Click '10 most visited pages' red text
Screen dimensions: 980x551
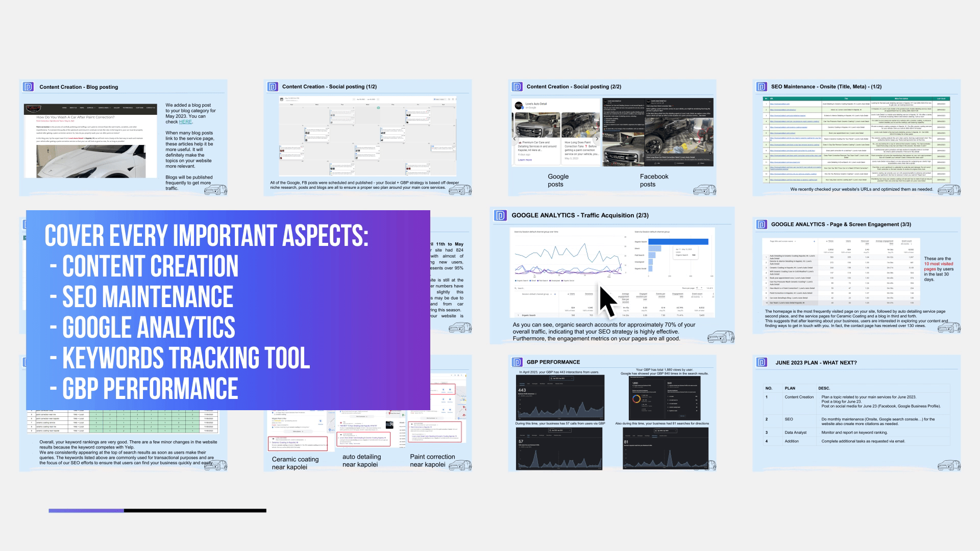[938, 266]
